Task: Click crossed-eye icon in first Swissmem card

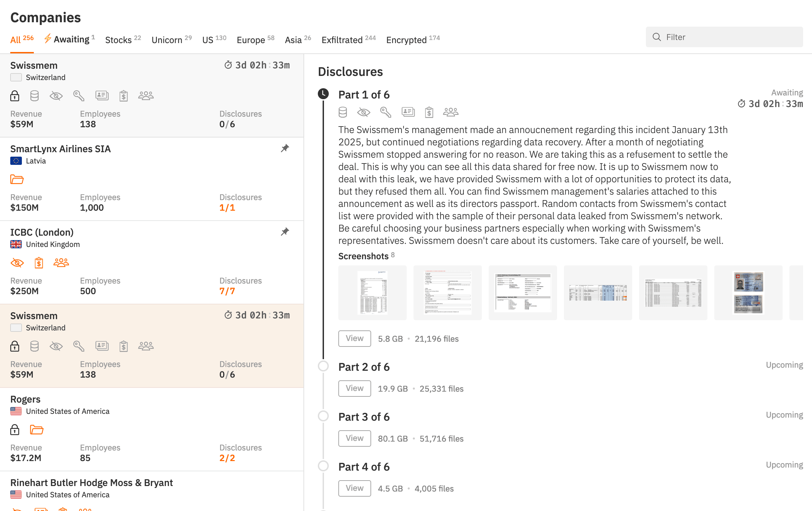Action: 56,96
